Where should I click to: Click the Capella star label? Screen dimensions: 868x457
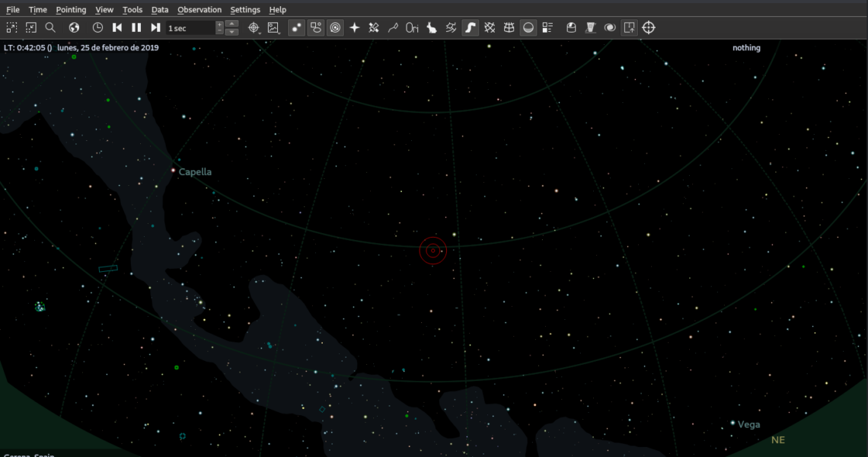(195, 172)
